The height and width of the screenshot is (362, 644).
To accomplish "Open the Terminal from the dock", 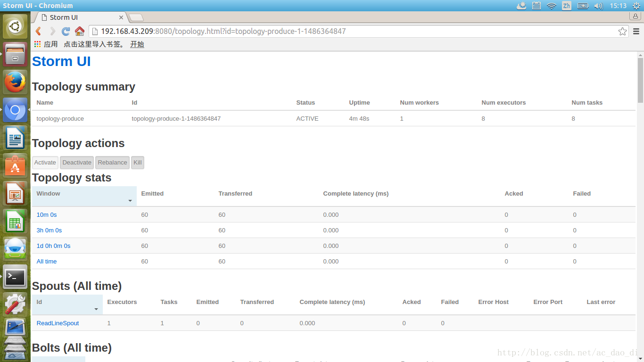I will point(15,277).
